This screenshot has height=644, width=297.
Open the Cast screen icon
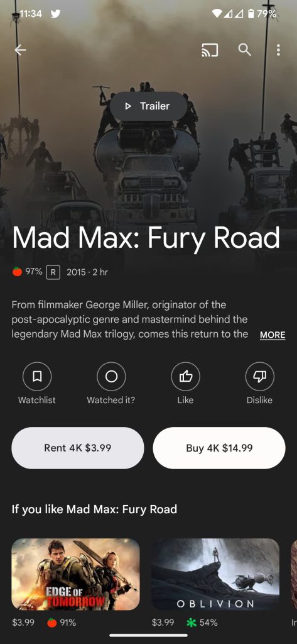210,50
